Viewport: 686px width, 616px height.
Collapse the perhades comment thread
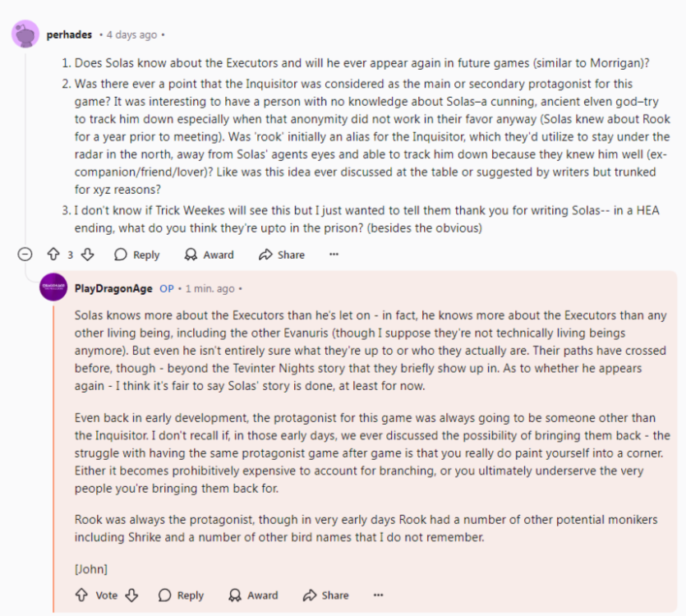(25, 255)
